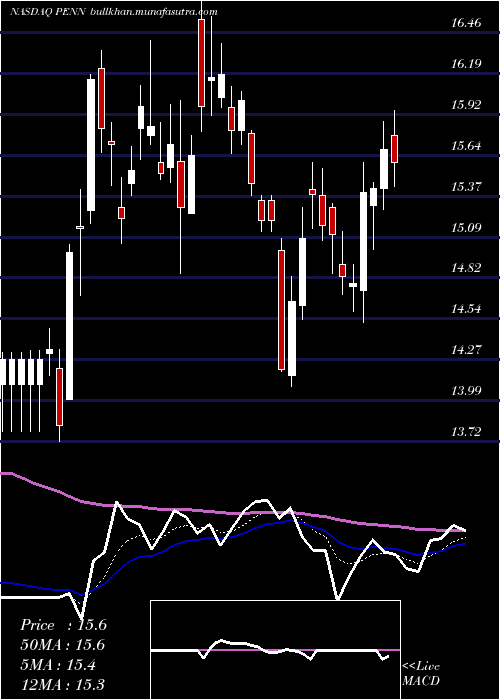500x700 pixels.
Task: Click the 15.64 price level label
Action: tap(466, 146)
